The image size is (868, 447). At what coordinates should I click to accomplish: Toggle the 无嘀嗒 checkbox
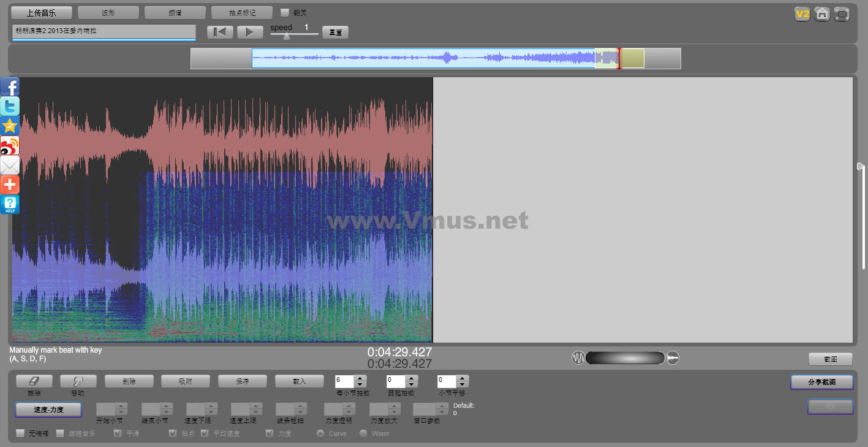(x=20, y=434)
